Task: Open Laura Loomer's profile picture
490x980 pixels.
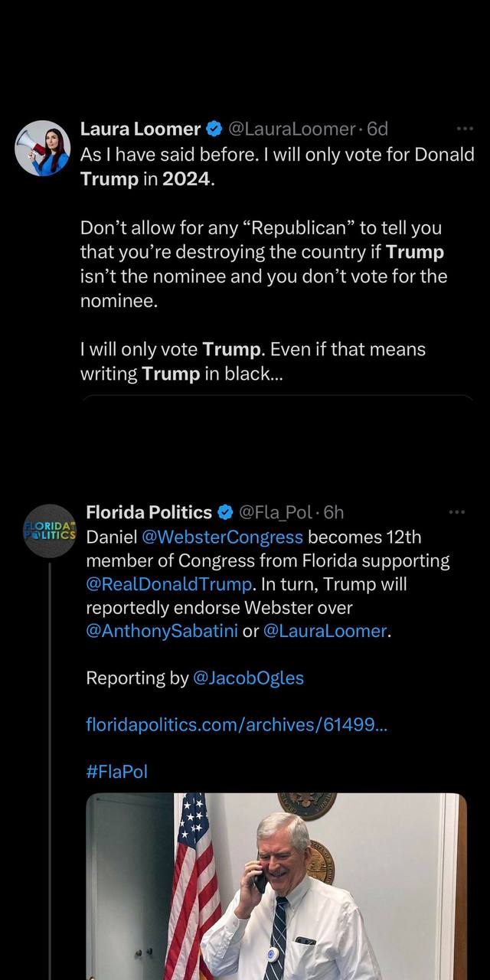Action: (43, 148)
